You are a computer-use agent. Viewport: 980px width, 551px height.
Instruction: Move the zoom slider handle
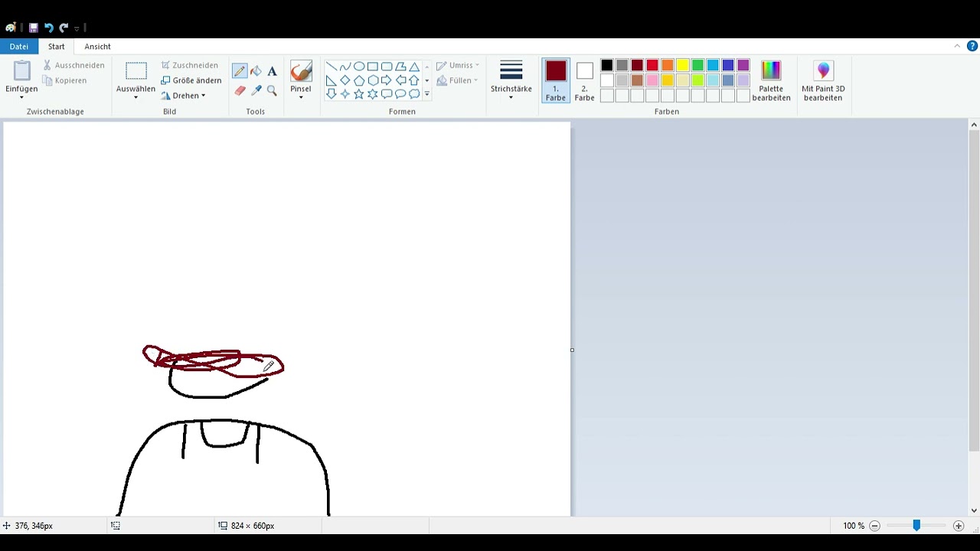tap(916, 526)
